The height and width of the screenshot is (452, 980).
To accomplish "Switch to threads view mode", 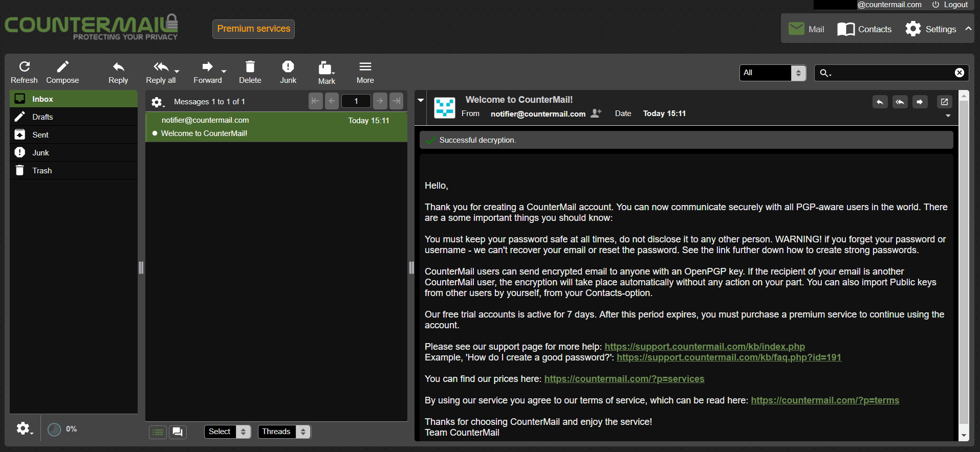I will click(x=178, y=432).
